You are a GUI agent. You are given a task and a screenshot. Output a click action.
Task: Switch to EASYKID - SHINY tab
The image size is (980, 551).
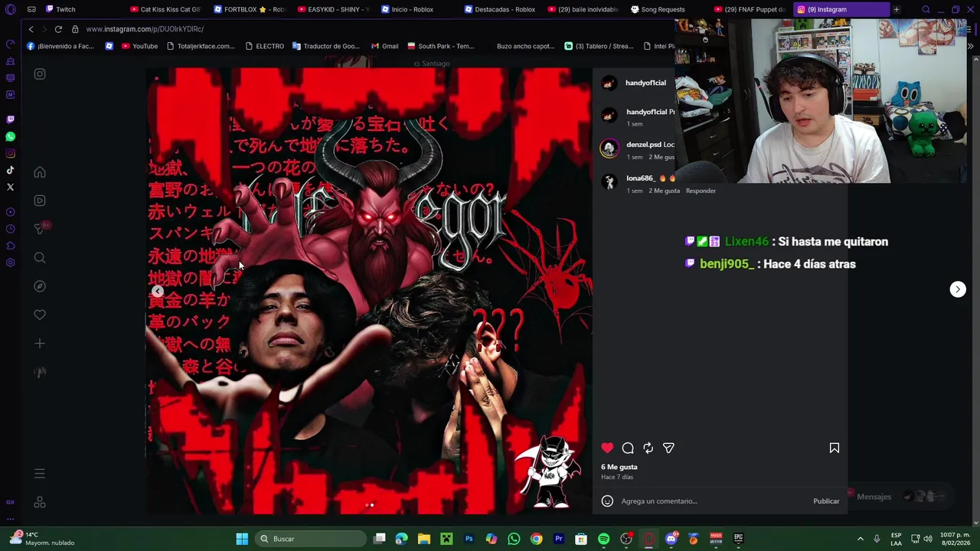(x=333, y=9)
